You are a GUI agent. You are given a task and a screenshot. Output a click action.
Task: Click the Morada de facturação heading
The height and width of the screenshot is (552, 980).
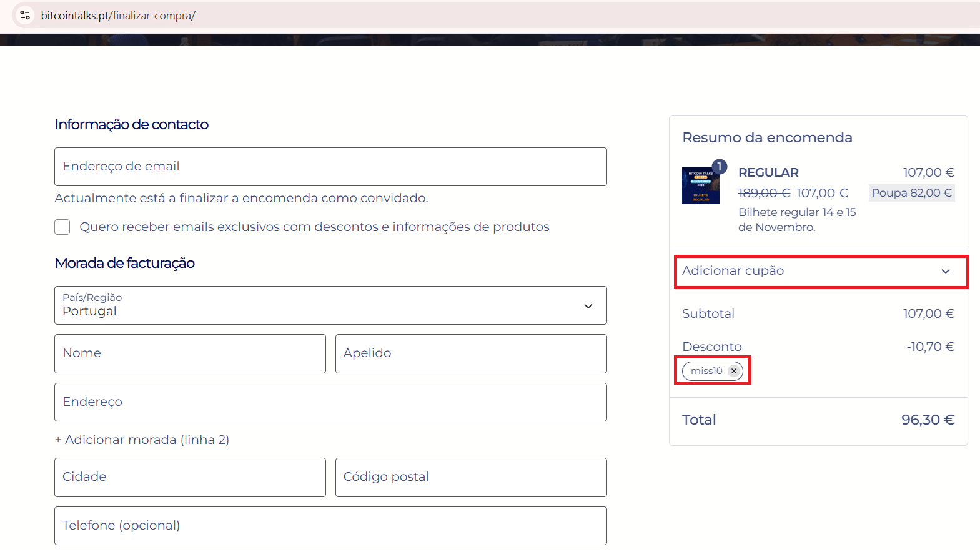(125, 263)
